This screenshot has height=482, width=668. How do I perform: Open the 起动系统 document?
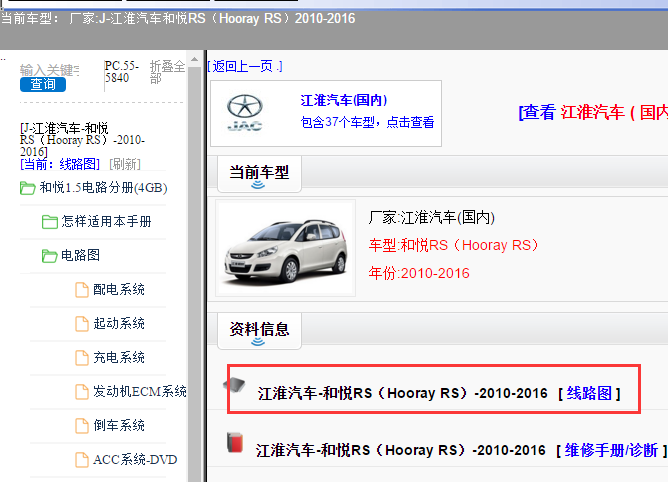coord(119,323)
